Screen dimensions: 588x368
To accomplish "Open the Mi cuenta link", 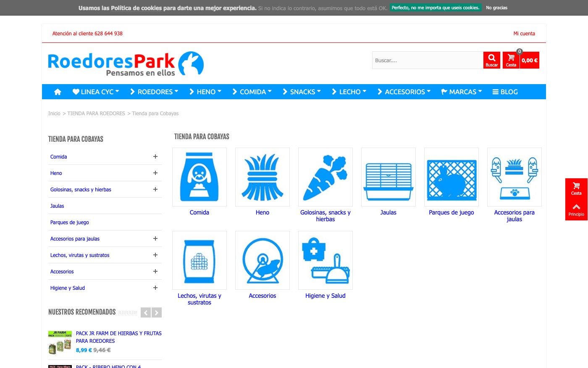I will pos(524,34).
